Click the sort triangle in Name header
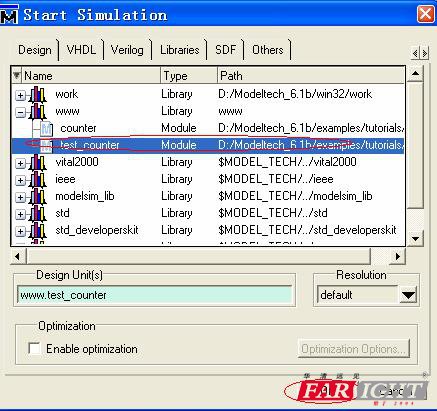The image size is (437, 411). point(16,76)
